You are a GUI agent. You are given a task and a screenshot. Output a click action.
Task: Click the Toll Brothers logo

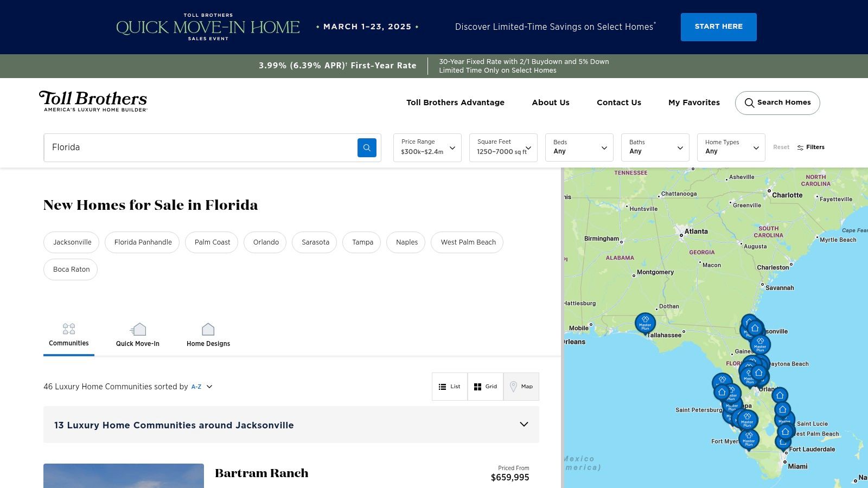[x=93, y=101]
